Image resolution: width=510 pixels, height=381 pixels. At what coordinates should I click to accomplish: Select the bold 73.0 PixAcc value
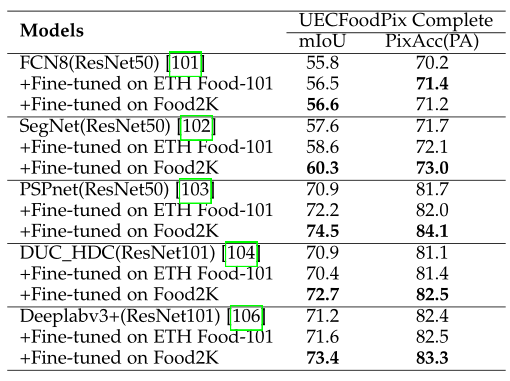coord(432,168)
